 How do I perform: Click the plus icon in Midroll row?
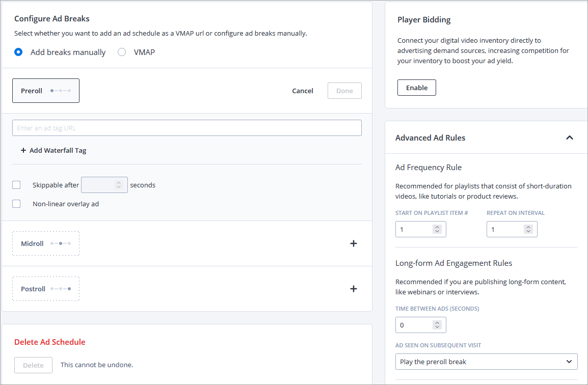(354, 243)
